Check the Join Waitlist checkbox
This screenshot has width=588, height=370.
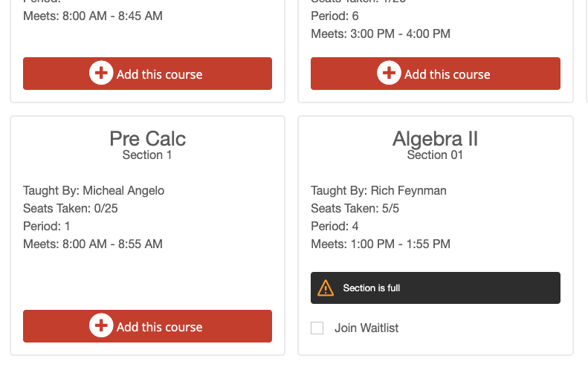click(x=317, y=328)
